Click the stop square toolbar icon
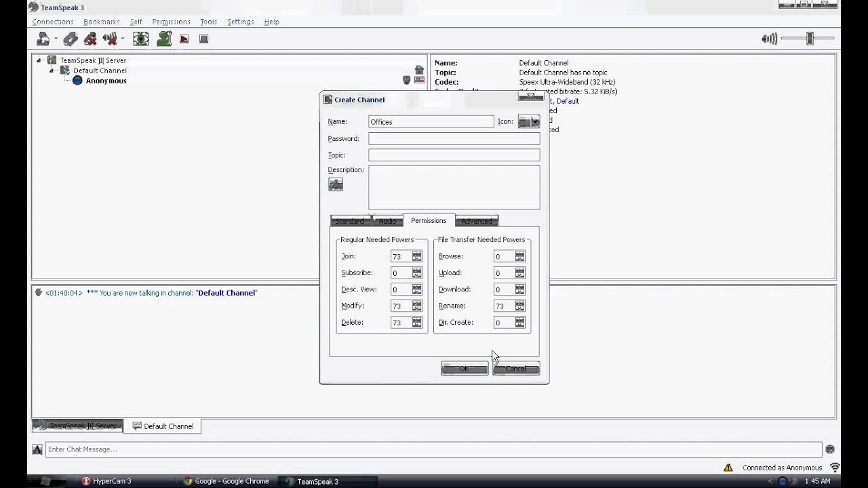The width and height of the screenshot is (868, 488). pyautogui.click(x=203, y=39)
